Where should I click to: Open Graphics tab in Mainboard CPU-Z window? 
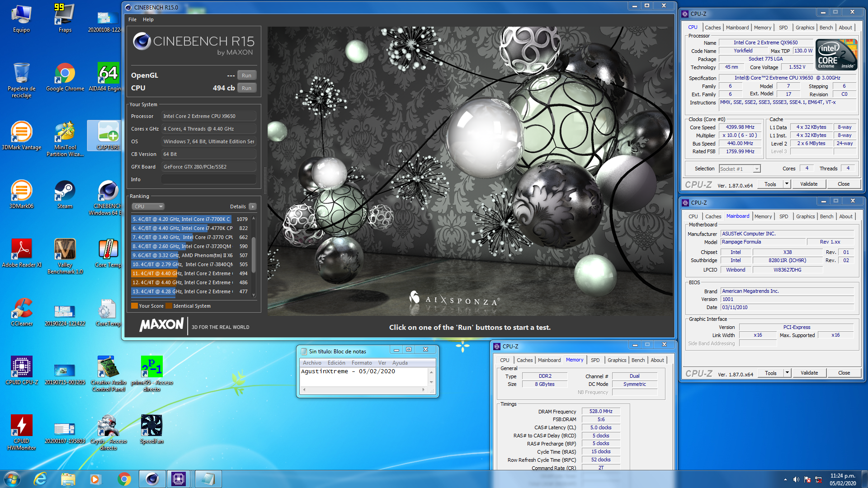coord(805,216)
